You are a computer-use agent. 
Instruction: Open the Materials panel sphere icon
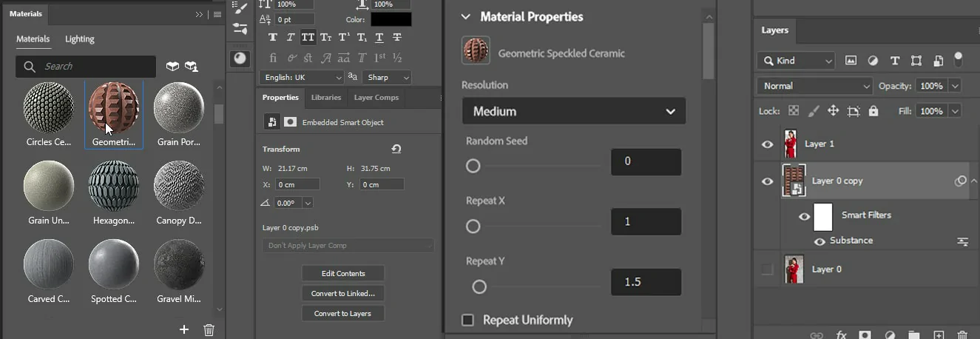[x=240, y=58]
